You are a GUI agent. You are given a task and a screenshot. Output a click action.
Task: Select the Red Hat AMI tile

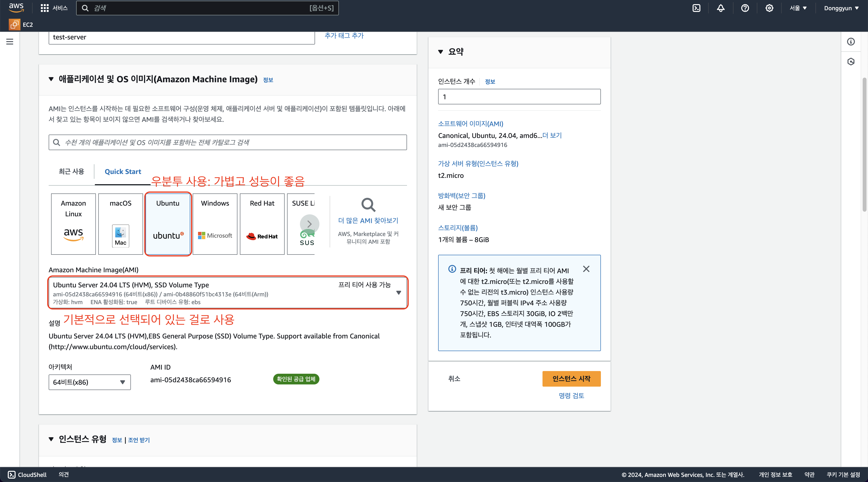pyautogui.click(x=262, y=224)
